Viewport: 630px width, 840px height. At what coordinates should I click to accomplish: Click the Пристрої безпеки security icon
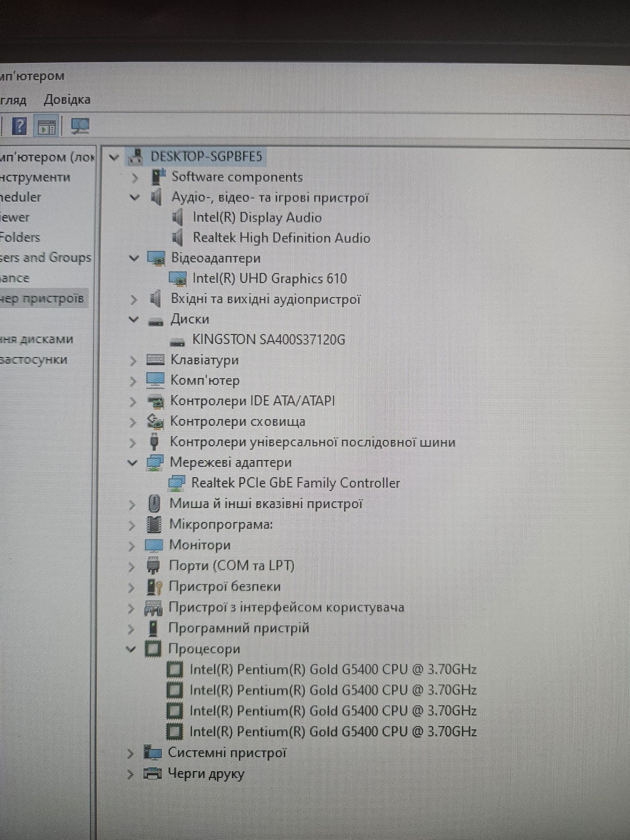154,586
